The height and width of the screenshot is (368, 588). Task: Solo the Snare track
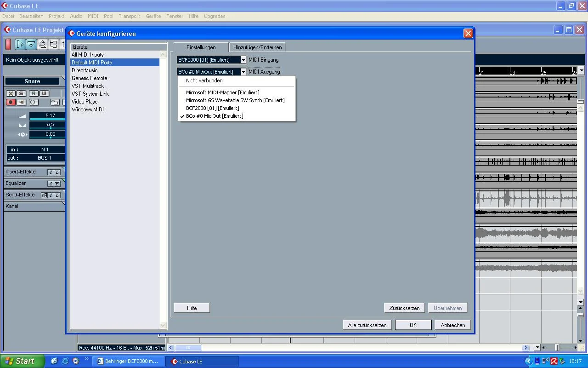[x=21, y=93]
